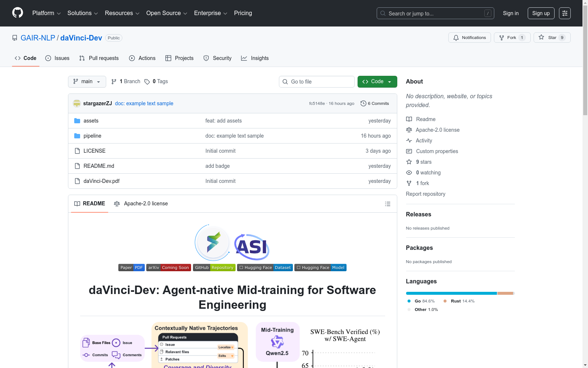Click the Packages heading link

(419, 248)
